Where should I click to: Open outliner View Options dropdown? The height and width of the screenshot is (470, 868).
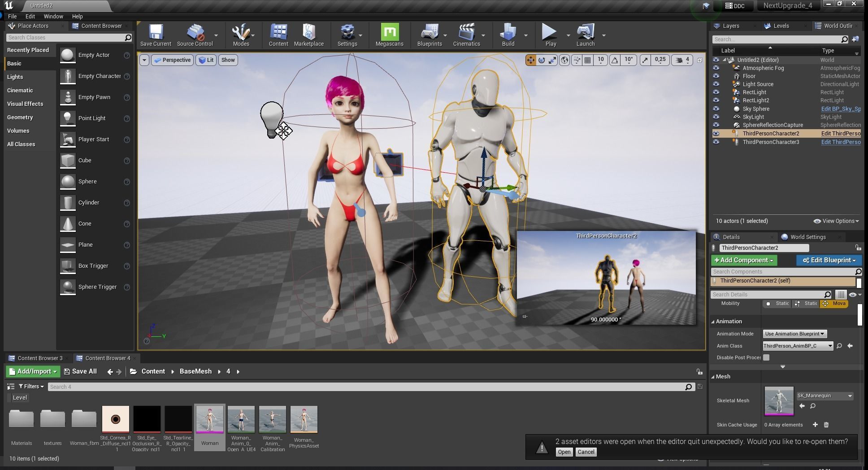pos(836,221)
